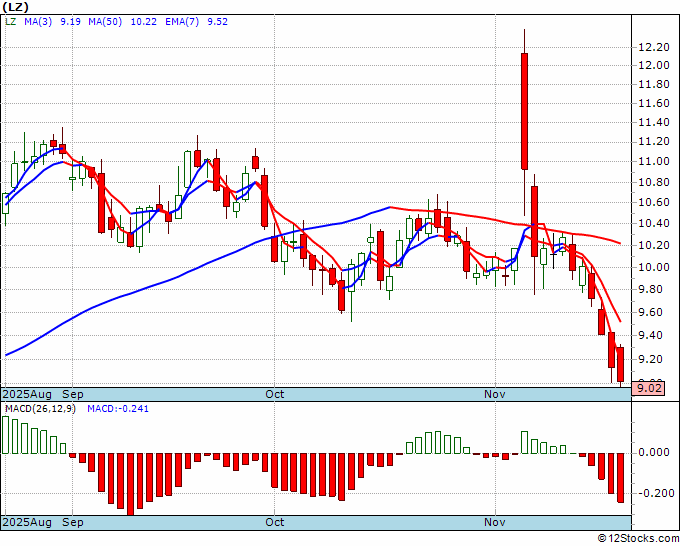Click the 2025Aug label on price chart axis
The image size is (680, 546).
click(27, 394)
